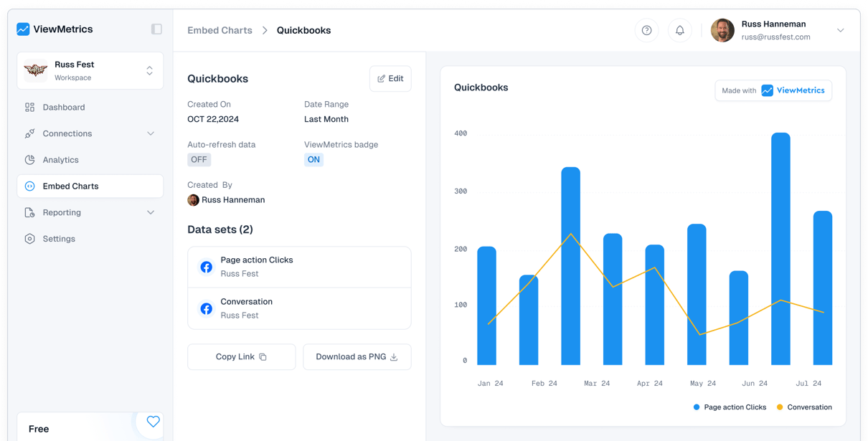Click the Reporting document icon
868x441 pixels.
pyautogui.click(x=29, y=212)
